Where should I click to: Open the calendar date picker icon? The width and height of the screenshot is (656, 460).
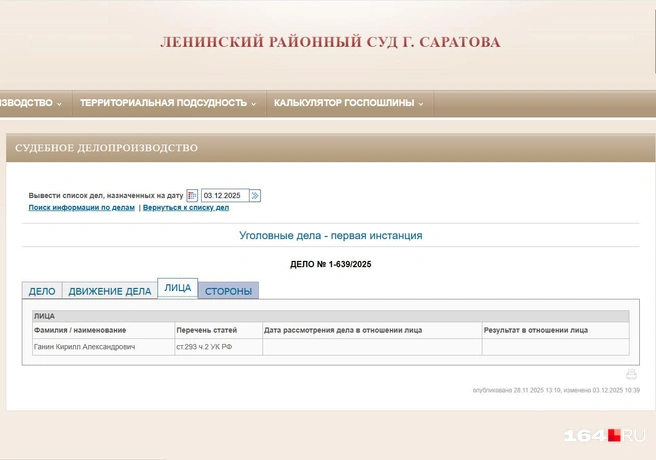pos(192,195)
